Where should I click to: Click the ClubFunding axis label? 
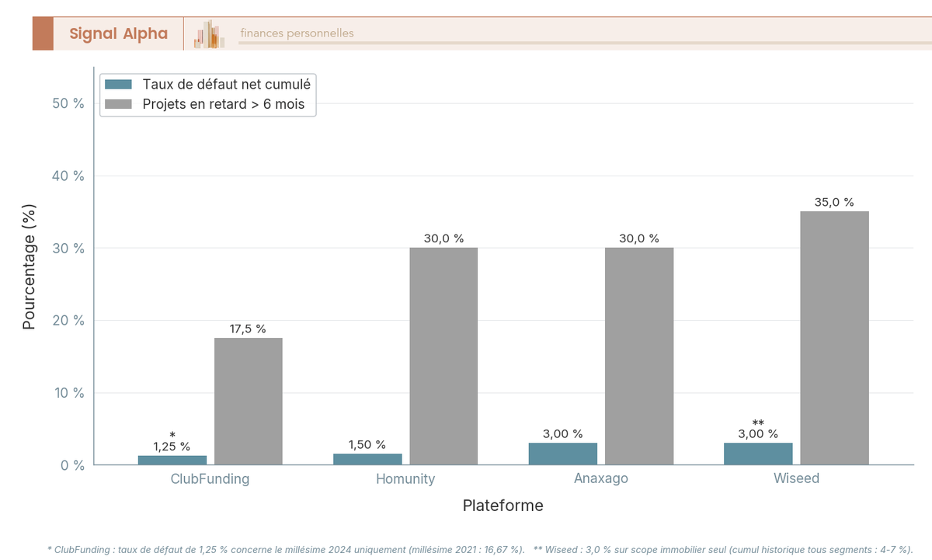point(210,478)
